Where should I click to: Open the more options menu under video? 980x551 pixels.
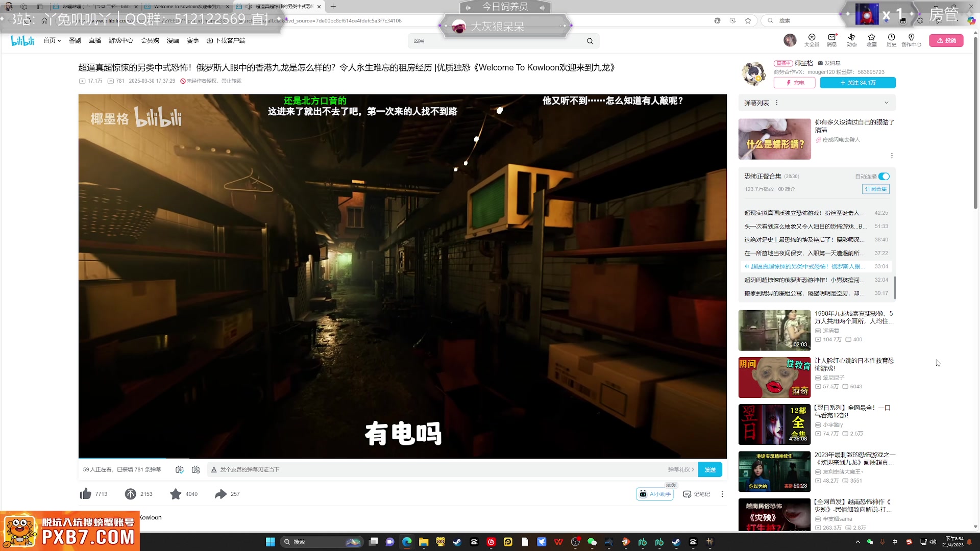pos(722,494)
